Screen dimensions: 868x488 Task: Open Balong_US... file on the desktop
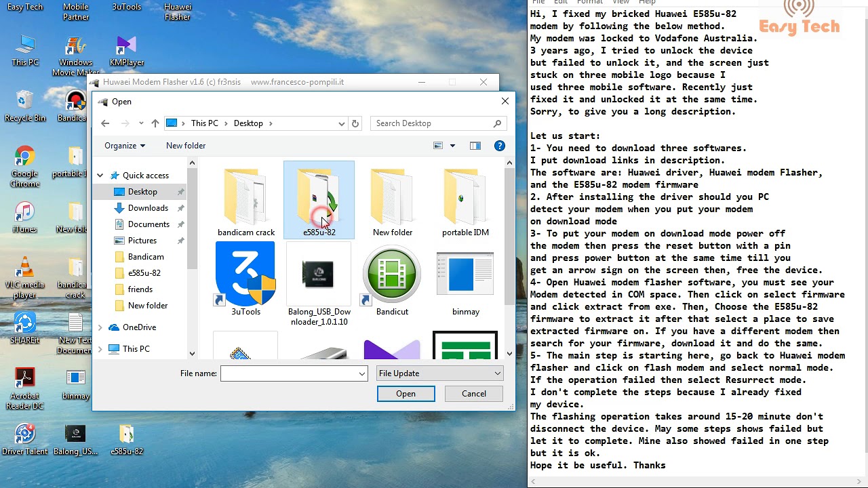pos(75,439)
